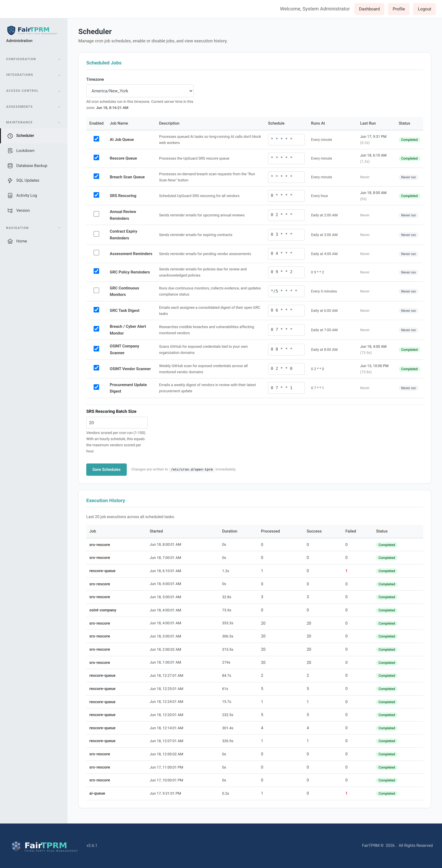Edit GRC Policy Reminders schedule field

point(286,272)
